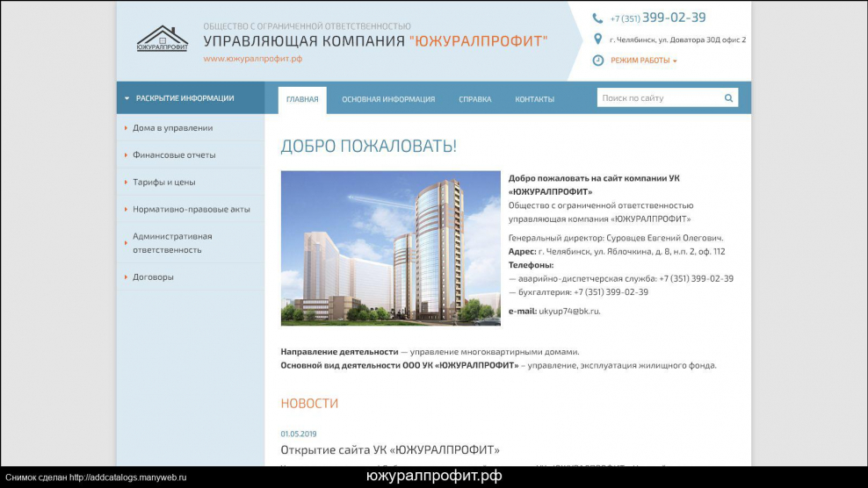Click the high-rise building image
868x488 pixels.
click(x=390, y=248)
